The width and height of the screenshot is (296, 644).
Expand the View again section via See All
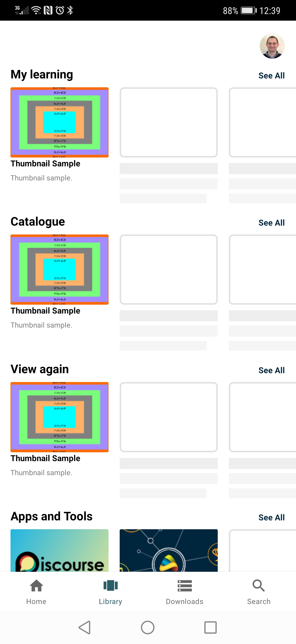tap(271, 370)
